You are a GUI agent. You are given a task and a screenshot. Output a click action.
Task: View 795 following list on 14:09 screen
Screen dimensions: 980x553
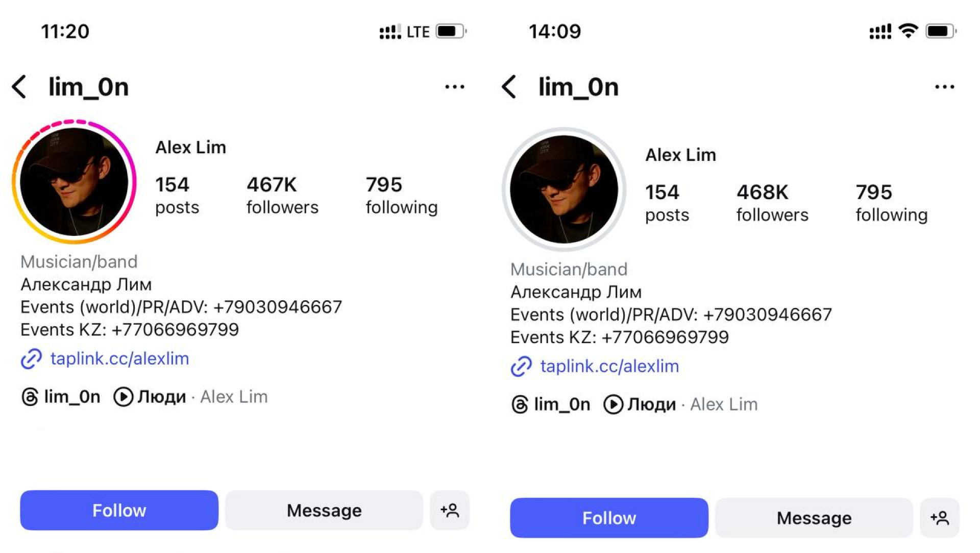pyautogui.click(x=892, y=203)
